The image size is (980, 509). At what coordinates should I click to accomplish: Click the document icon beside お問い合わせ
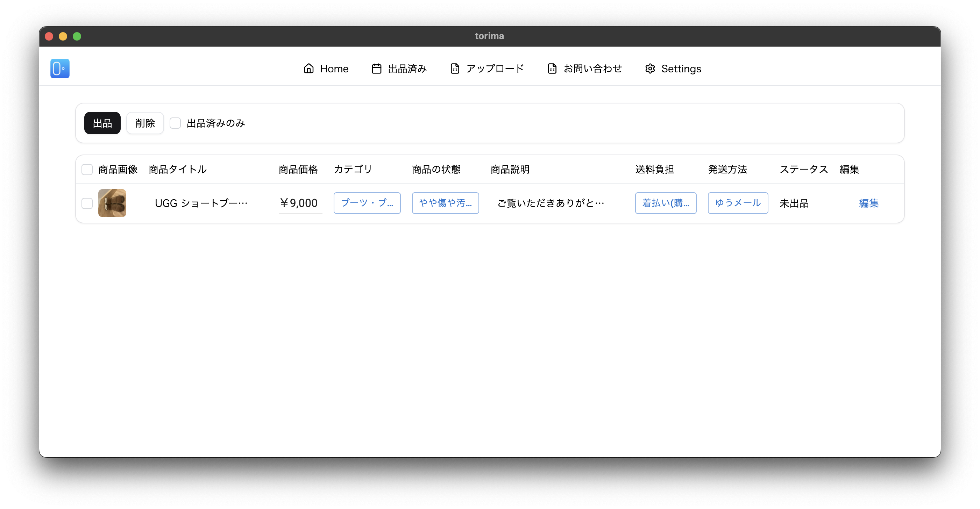click(552, 69)
